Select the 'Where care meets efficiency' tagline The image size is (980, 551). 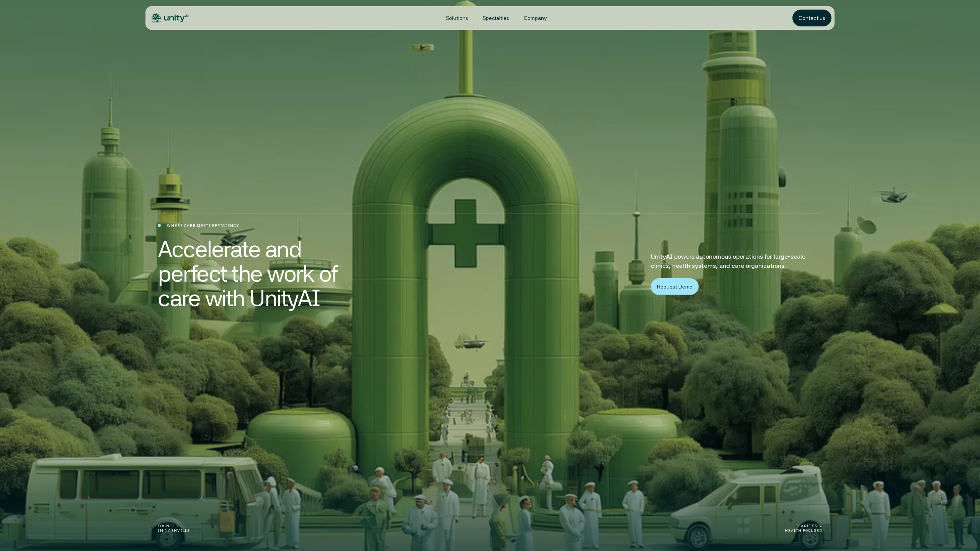tap(203, 226)
